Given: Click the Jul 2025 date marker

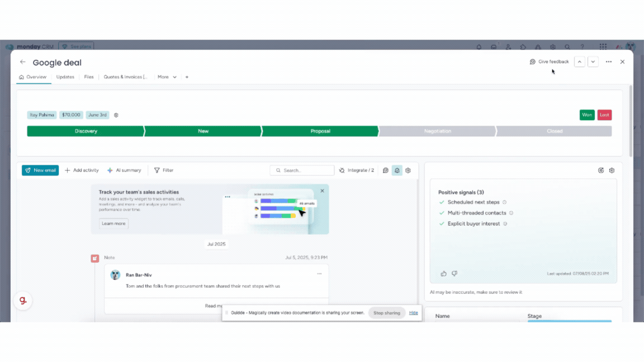Looking at the screenshot, I should 216,244.
